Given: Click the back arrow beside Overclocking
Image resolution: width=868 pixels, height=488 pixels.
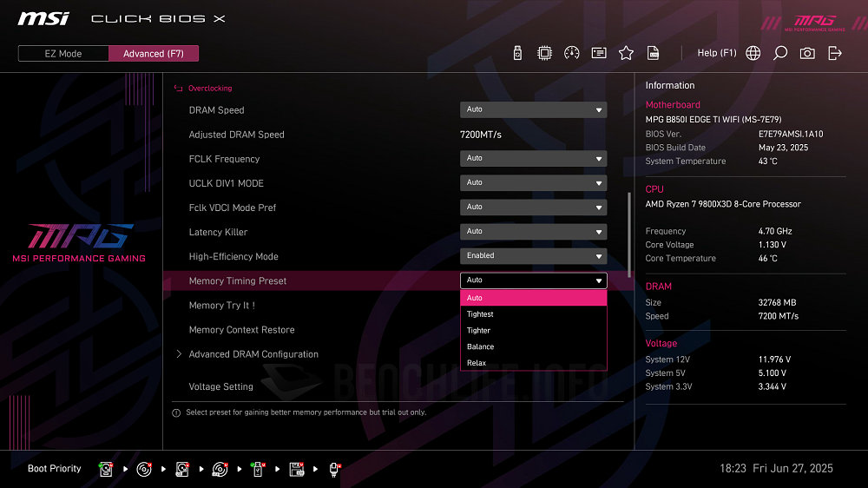Looking at the screenshot, I should tap(178, 88).
